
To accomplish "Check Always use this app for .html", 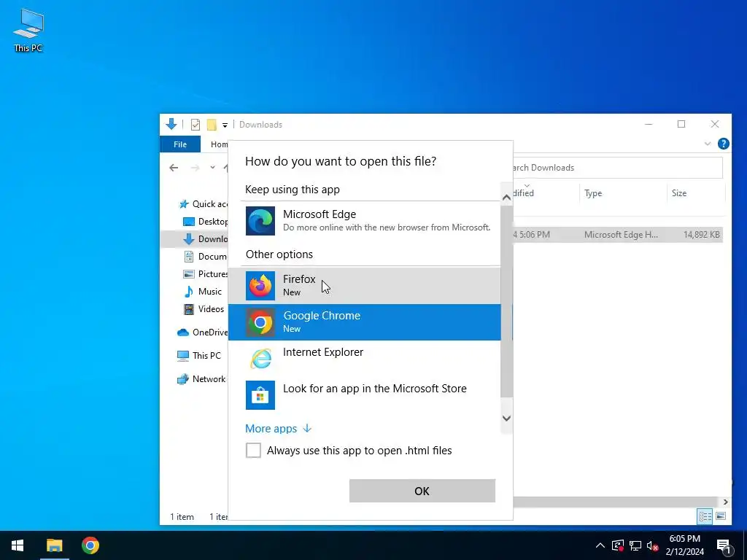I will coord(253,450).
